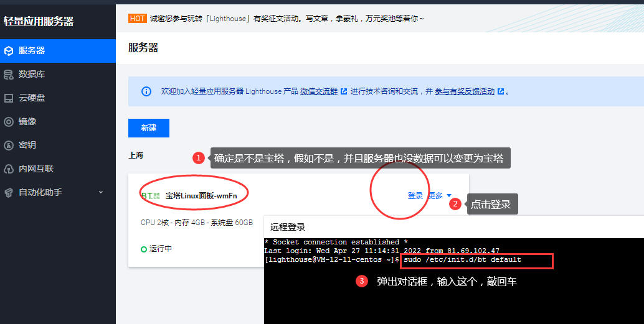Open 云硬盘 in the sidebar
This screenshot has width=644, height=324.
pyautogui.click(x=57, y=98)
